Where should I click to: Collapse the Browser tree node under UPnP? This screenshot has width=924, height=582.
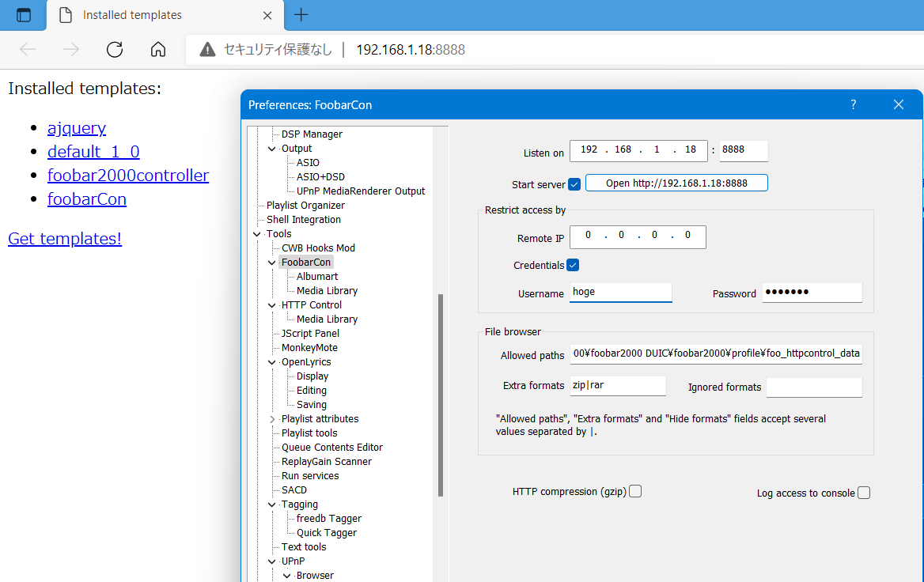pyautogui.click(x=287, y=576)
